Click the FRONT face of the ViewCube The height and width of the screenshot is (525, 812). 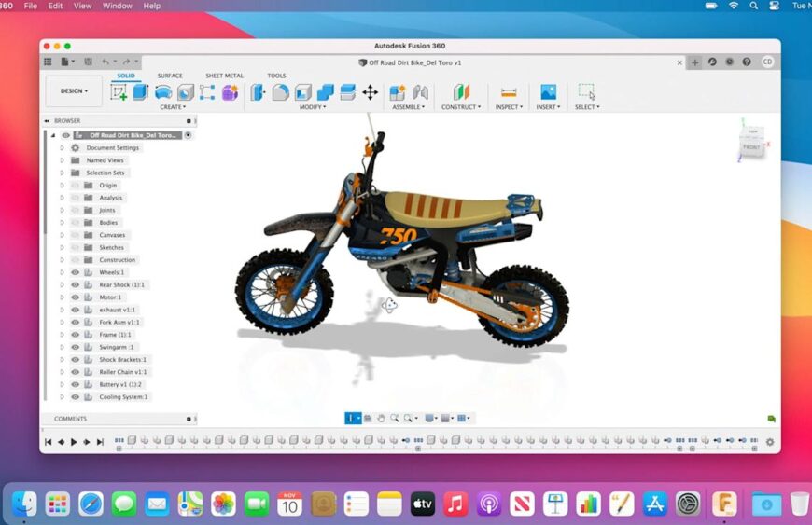point(751,147)
